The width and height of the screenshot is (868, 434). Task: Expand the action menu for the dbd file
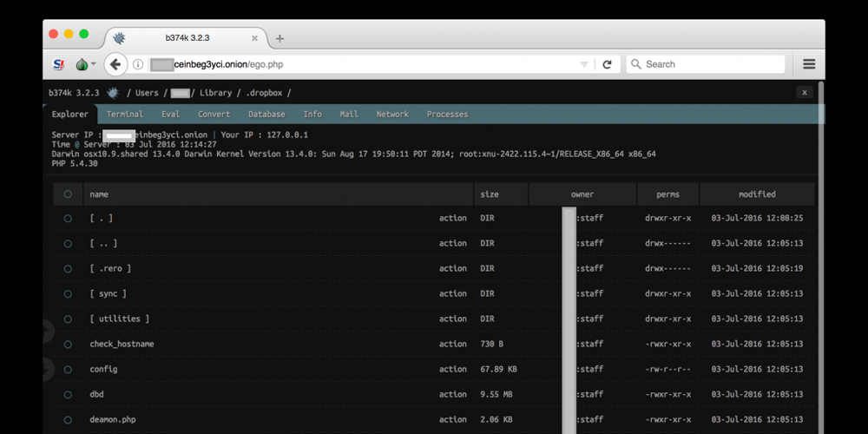(x=452, y=394)
